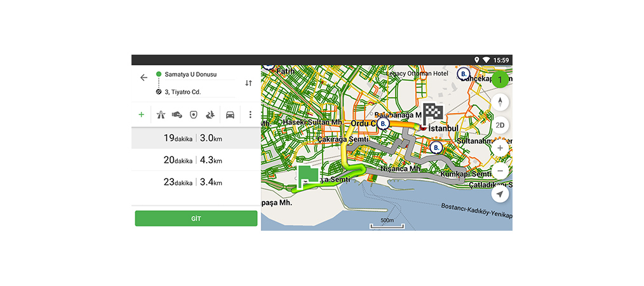The height and width of the screenshot is (286, 644).
Task: Open the three-dot more options menu
Action: coord(250,115)
